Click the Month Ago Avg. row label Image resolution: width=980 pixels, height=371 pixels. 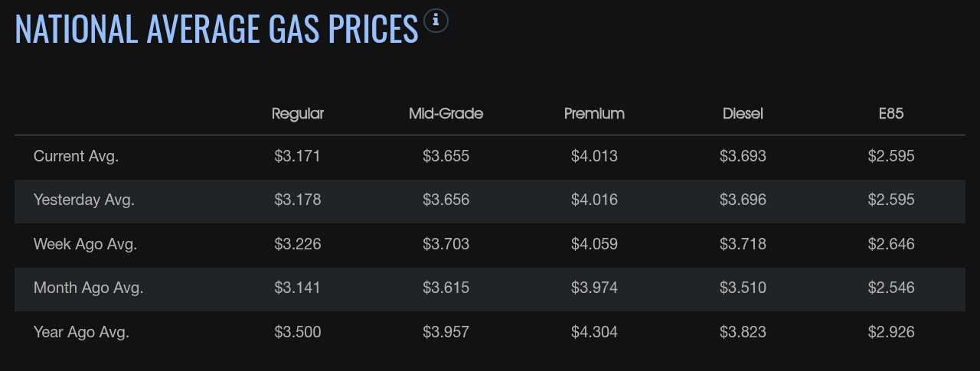pyautogui.click(x=89, y=288)
